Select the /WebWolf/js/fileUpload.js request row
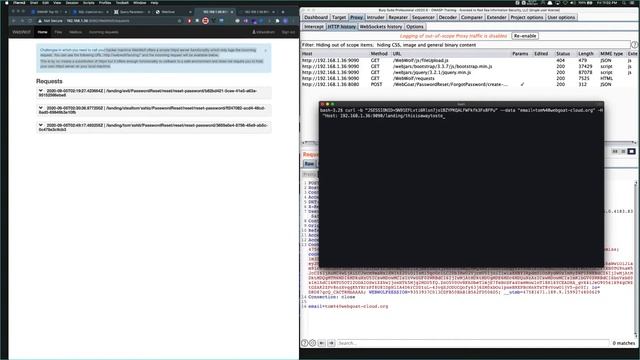Viewport: 640px width, 360px height. point(469,60)
